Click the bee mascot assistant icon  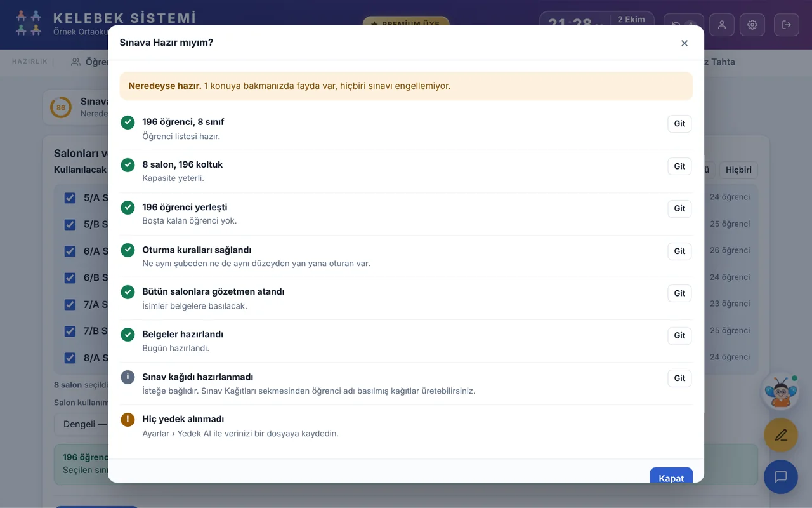[780, 392]
